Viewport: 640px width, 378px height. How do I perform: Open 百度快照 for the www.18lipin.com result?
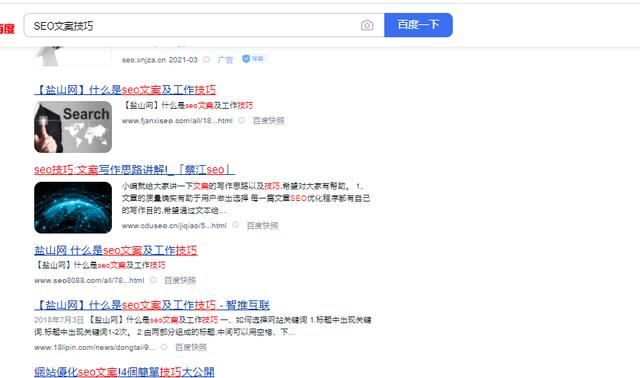[191, 347]
